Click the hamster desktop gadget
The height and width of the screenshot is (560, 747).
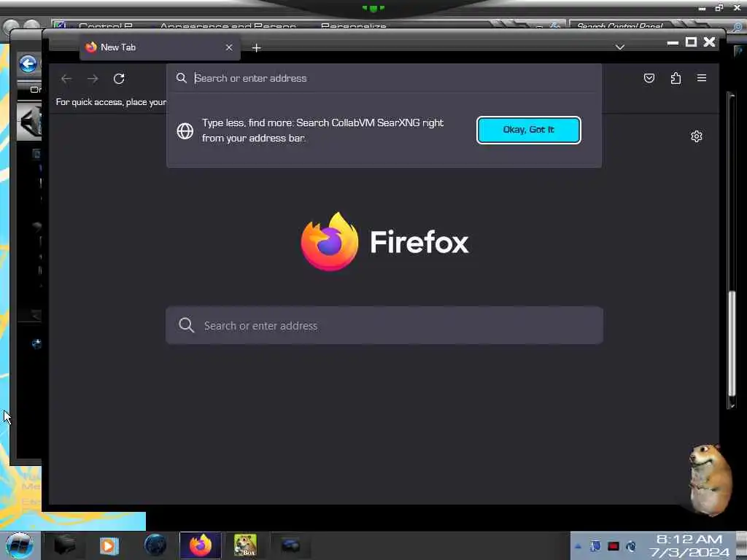(711, 480)
